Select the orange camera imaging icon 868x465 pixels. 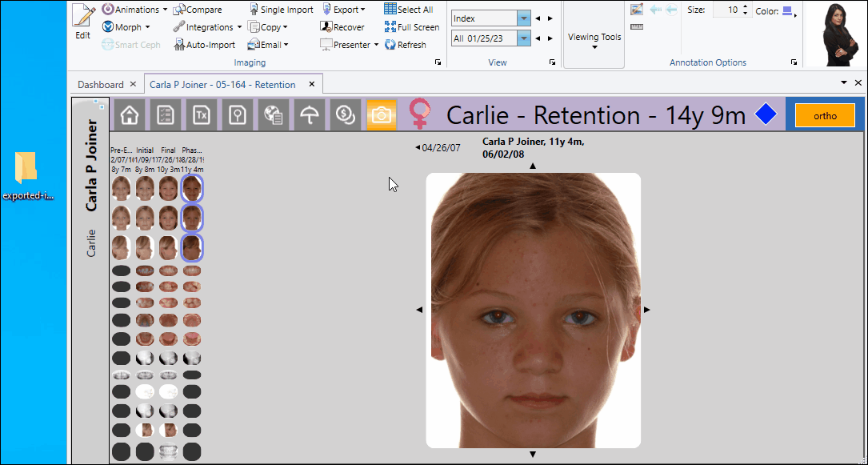[382, 115]
